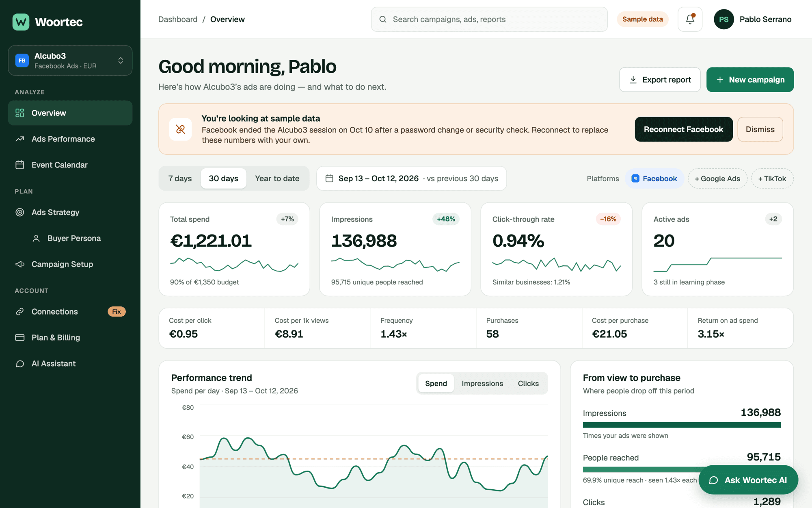
Task: Toggle the Facebook platform filter
Action: tap(654, 178)
